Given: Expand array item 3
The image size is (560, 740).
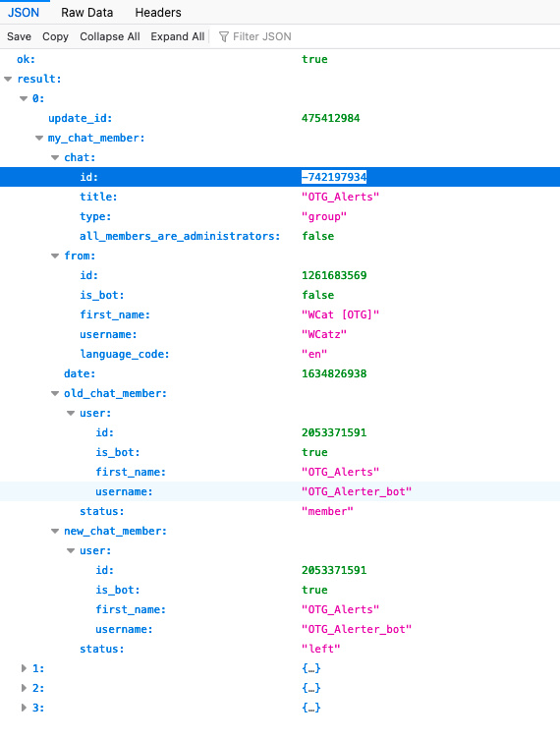Looking at the screenshot, I should (24, 708).
